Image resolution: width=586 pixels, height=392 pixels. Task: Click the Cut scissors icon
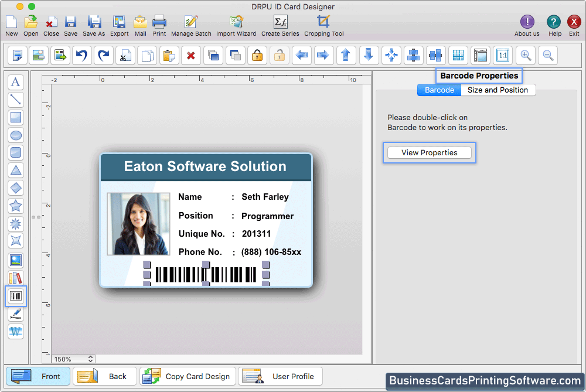coord(125,55)
